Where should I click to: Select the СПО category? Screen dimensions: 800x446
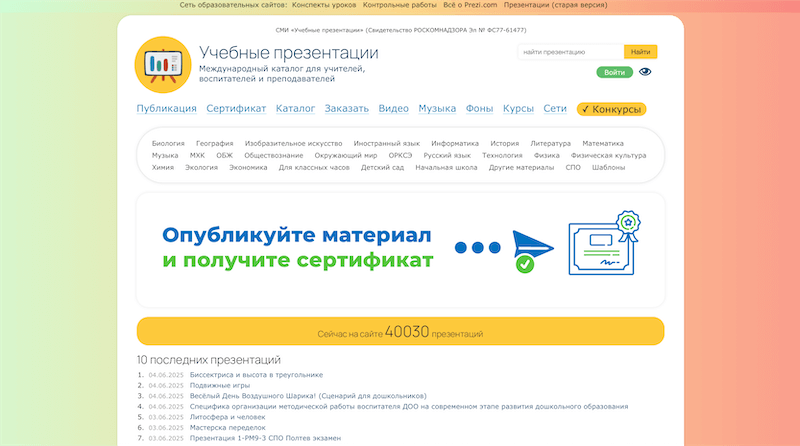click(x=573, y=167)
